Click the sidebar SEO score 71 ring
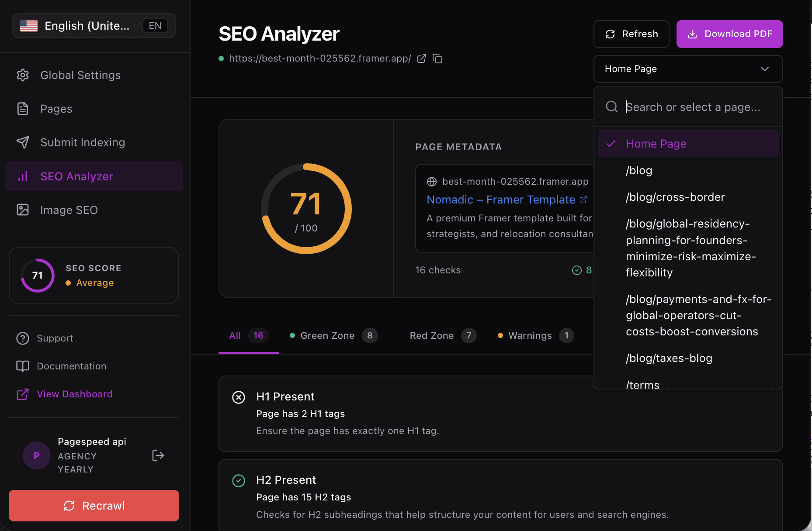 tap(38, 276)
